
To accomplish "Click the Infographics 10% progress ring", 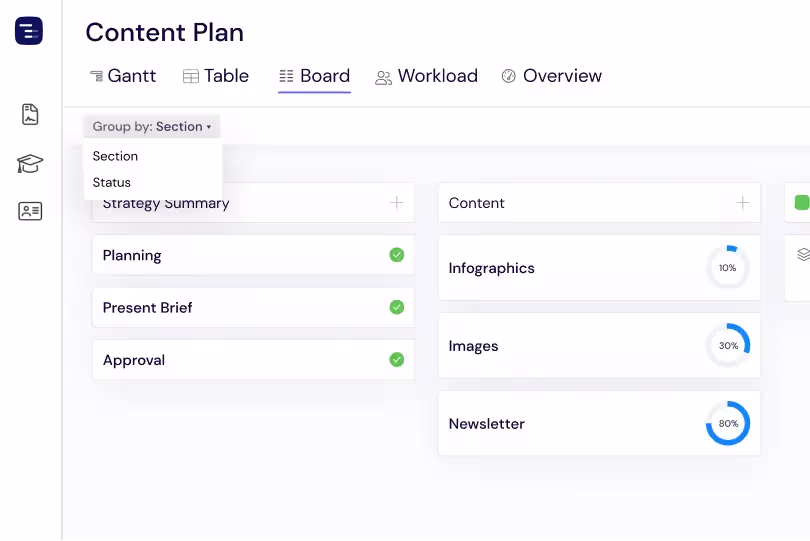I will [x=727, y=268].
